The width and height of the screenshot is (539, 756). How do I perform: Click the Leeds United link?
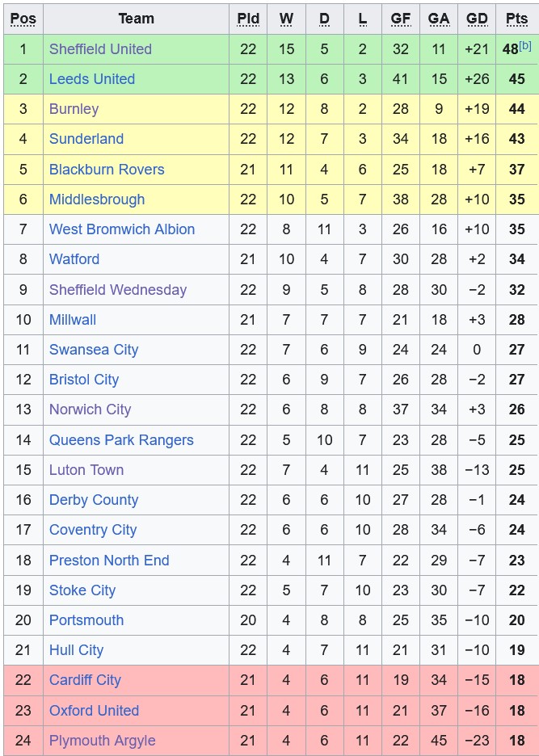pyautogui.click(x=92, y=79)
